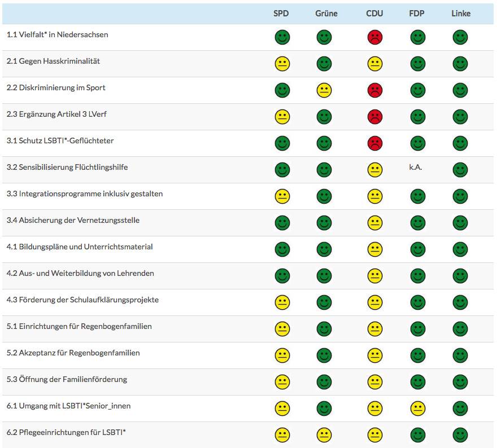Click Grüne's green smiley for 3.3 Integrationsprogramme

click(324, 196)
